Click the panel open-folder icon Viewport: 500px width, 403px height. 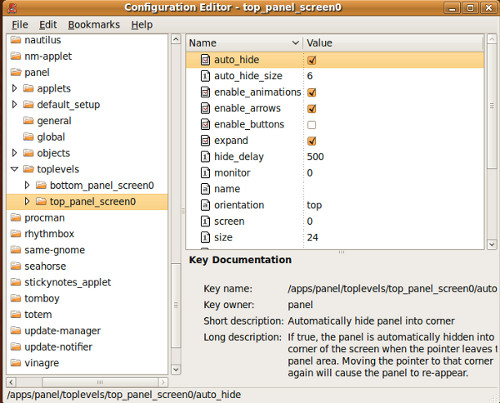point(16,72)
